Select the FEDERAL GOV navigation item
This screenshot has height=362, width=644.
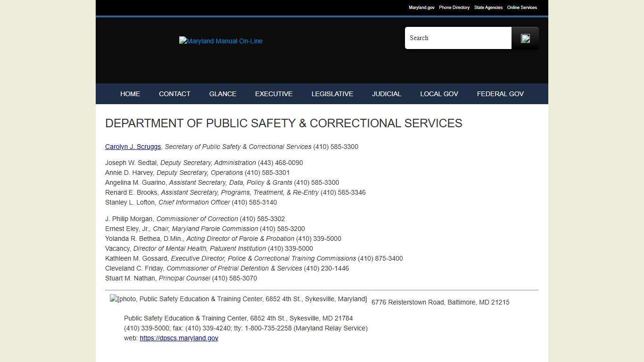pos(500,93)
